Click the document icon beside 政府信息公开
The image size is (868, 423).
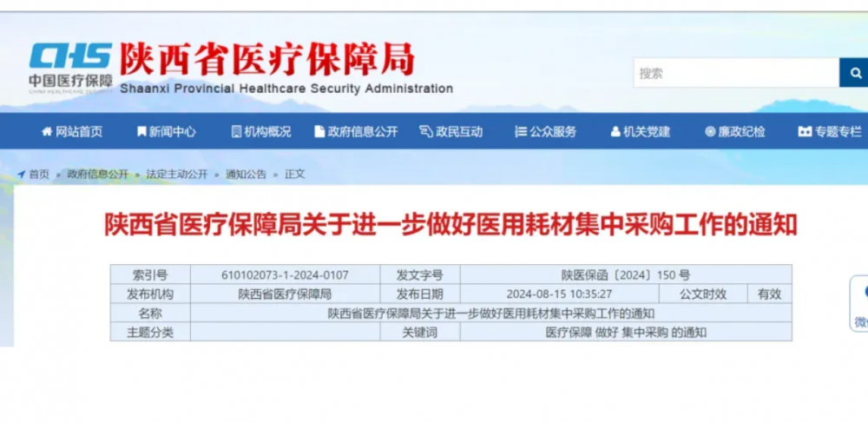tap(319, 132)
